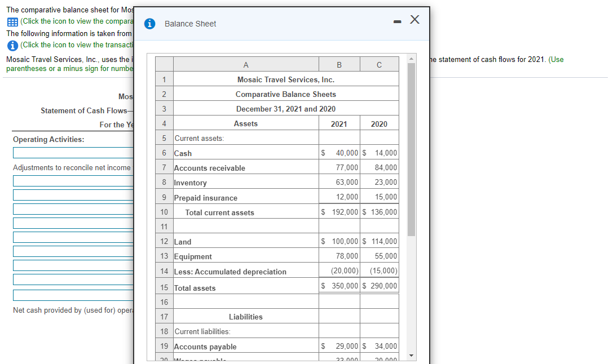Viewport: 609px width, 364px height.
Task: Open the comparative balance sheet link
Action: click(x=77, y=21)
